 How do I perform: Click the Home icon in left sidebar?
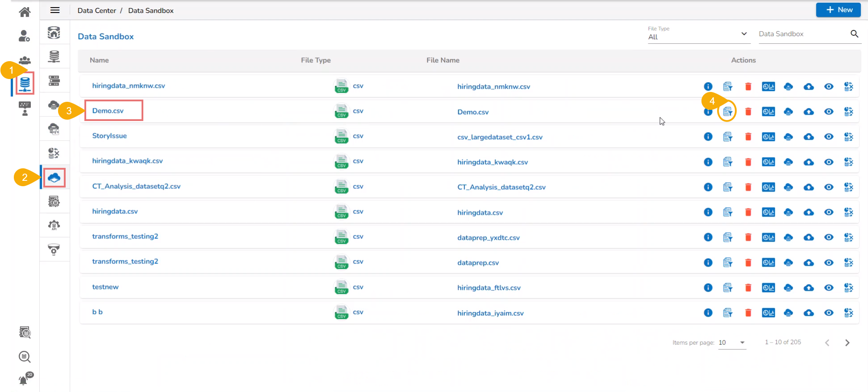[x=25, y=12]
